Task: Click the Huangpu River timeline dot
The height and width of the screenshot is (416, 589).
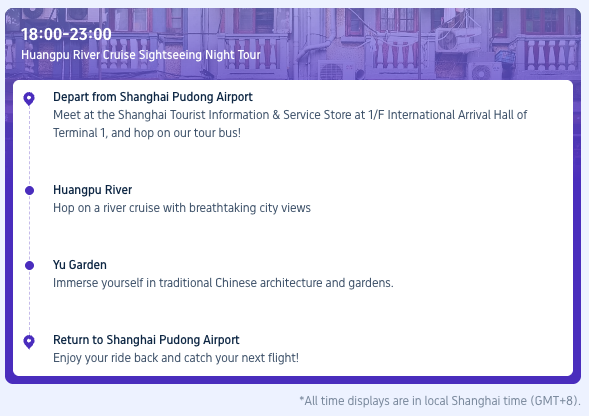Action: coord(29,191)
